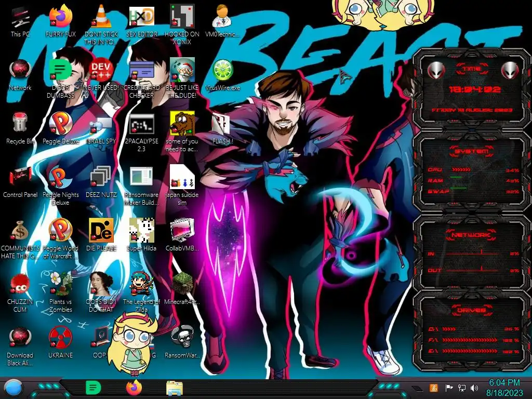Click the taskbar clock showing 6:04 PM
The width and height of the screenshot is (532, 399).
coord(504,388)
